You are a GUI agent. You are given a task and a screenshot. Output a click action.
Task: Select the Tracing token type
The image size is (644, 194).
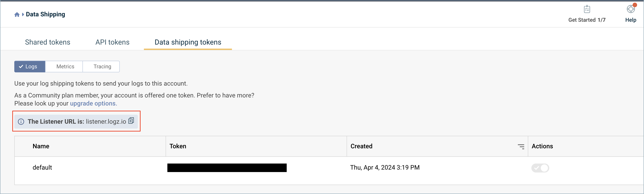click(x=102, y=66)
